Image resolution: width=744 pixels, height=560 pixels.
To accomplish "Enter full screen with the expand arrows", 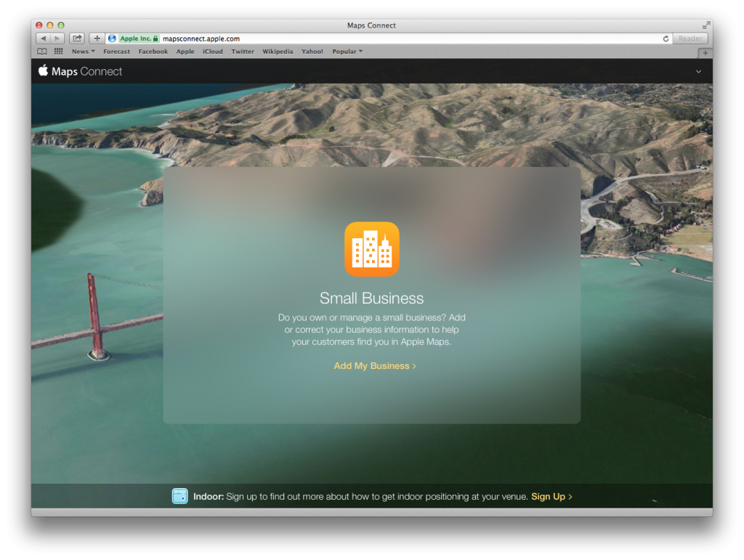I will point(706,25).
